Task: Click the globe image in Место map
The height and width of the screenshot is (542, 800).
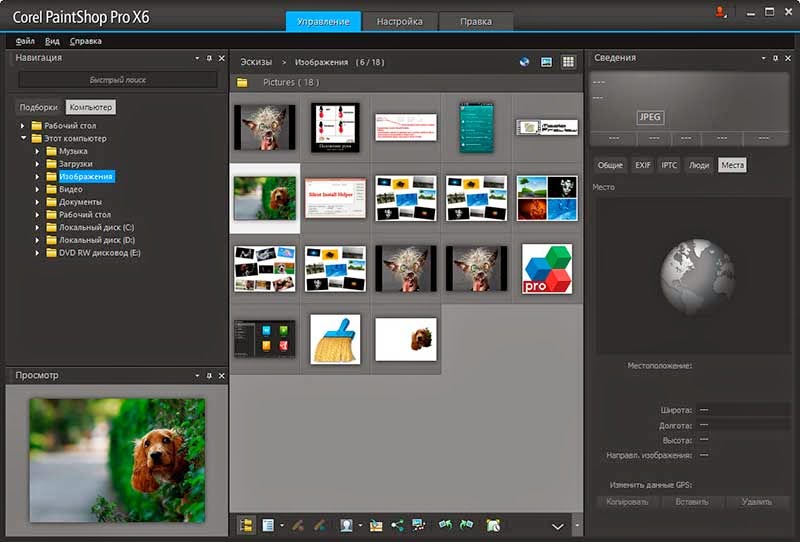Action: [697, 277]
